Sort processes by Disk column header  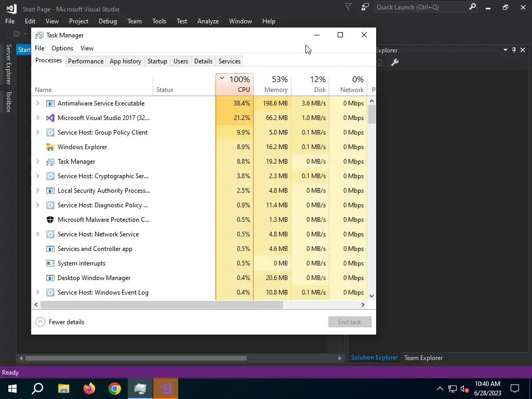pos(311,85)
